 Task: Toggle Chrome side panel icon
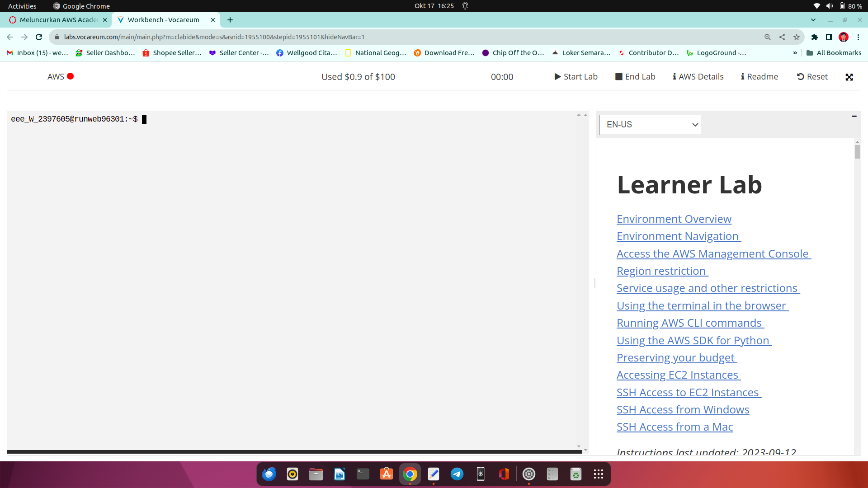[x=829, y=37]
